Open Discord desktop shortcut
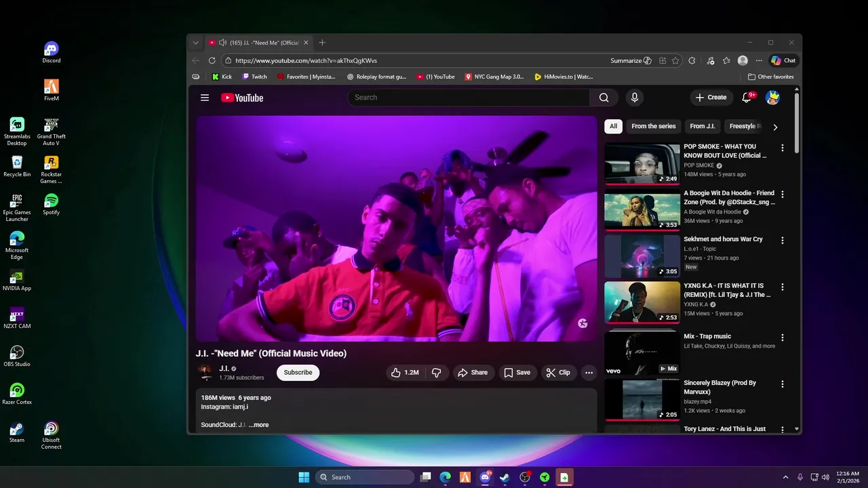868x488 pixels. [x=51, y=52]
